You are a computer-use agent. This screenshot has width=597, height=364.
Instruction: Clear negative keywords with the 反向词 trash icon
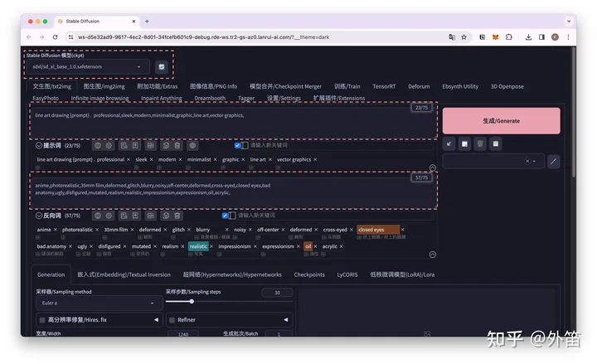[x=177, y=216]
